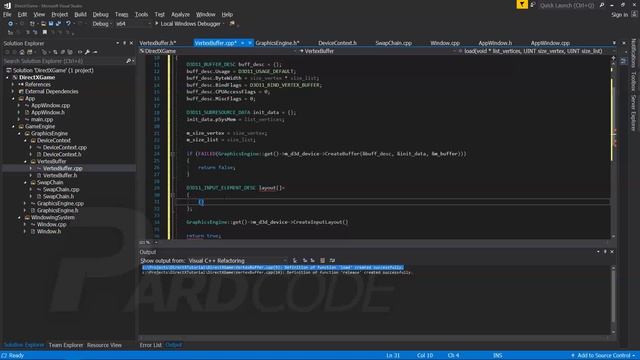The image size is (640, 360).
Task: Select main.cpp in Solution Explorer
Action: [42, 120]
